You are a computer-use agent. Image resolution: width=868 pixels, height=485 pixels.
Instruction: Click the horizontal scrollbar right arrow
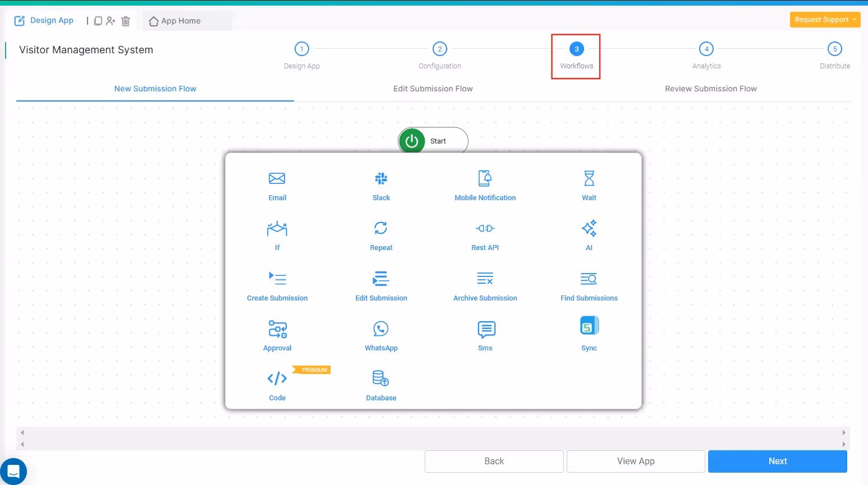click(844, 433)
